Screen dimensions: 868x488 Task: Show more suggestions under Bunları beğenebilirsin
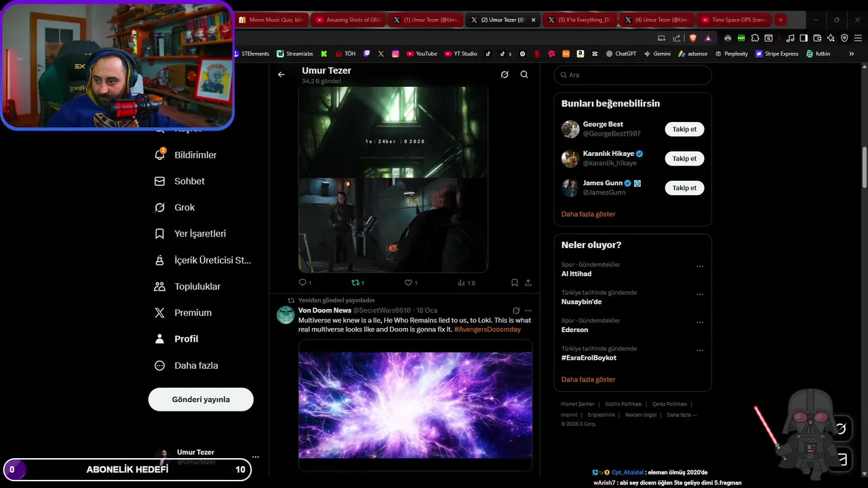click(x=589, y=214)
